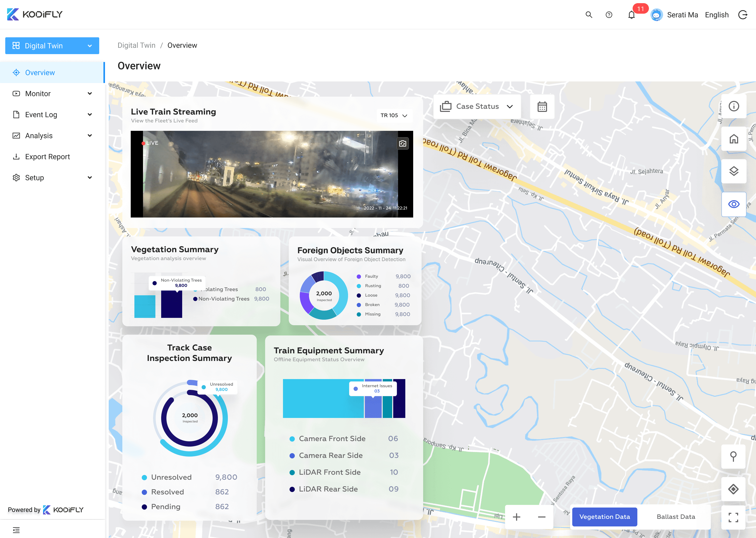Open the help question mark icon

pyautogui.click(x=609, y=14)
